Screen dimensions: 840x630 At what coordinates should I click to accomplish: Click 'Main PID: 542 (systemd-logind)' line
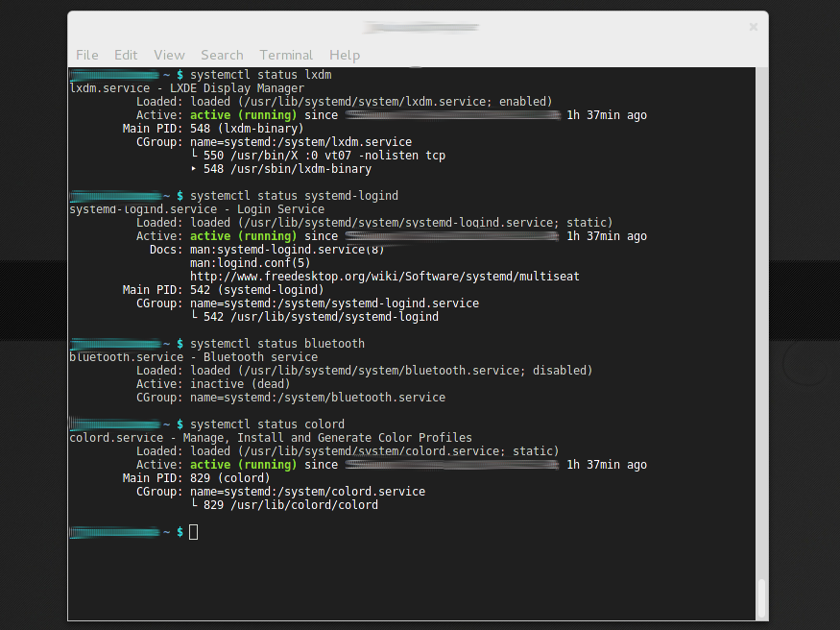224,290
